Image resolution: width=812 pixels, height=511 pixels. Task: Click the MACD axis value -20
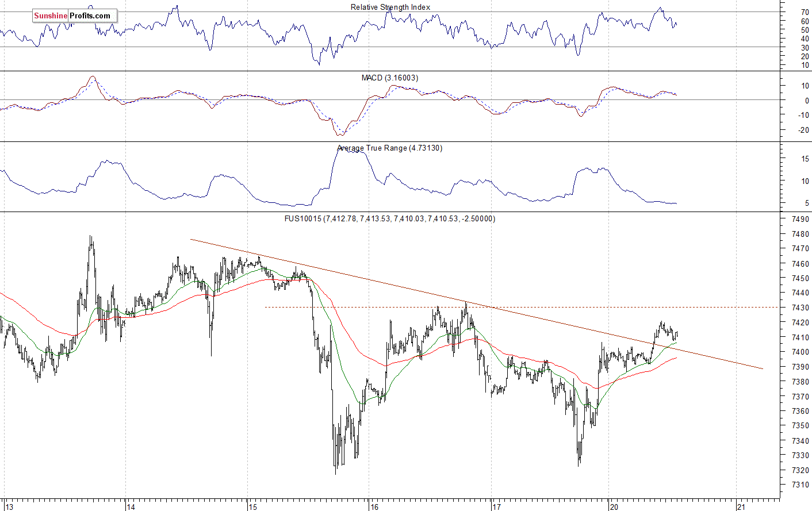803,130
